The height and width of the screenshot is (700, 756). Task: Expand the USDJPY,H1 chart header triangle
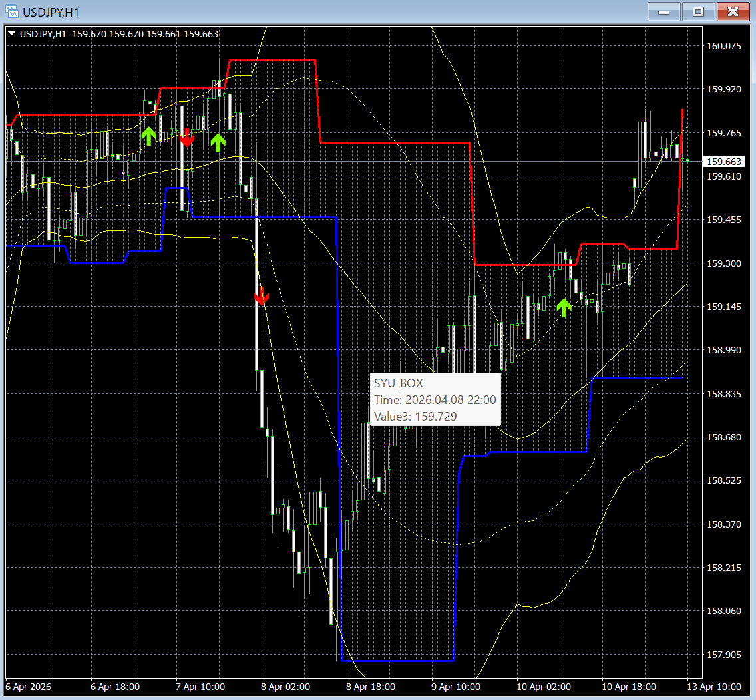pyautogui.click(x=12, y=34)
